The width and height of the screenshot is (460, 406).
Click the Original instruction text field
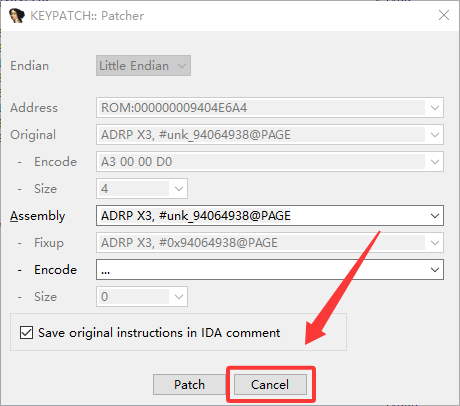pyautogui.click(x=262, y=135)
